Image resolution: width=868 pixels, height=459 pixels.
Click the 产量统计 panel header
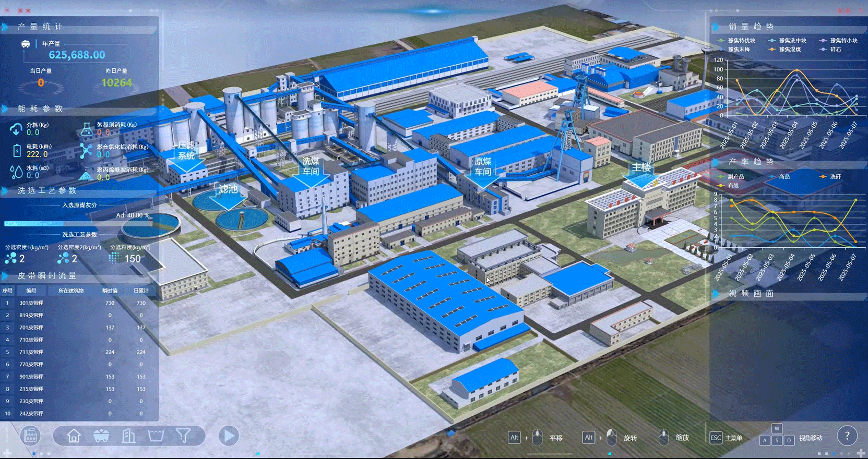pos(40,27)
